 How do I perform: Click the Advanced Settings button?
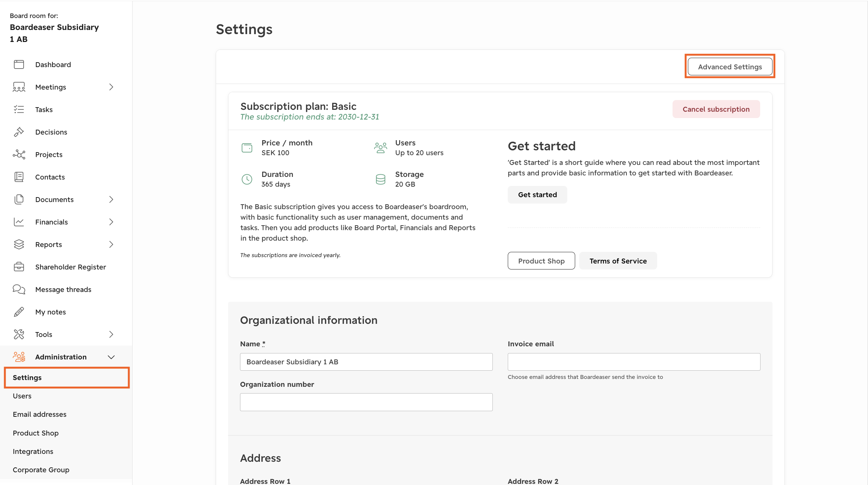[x=730, y=67]
